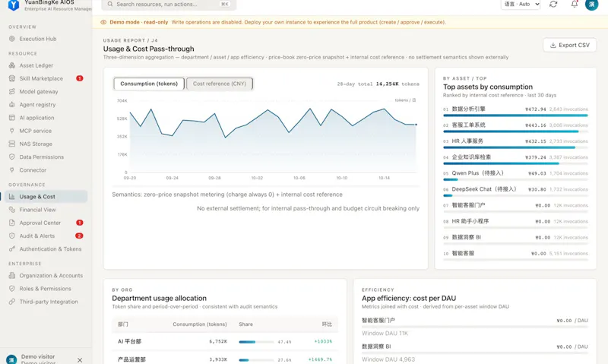The width and height of the screenshot is (608, 364).
Task: Open Roles & Permissions icon
Action: click(x=12, y=289)
